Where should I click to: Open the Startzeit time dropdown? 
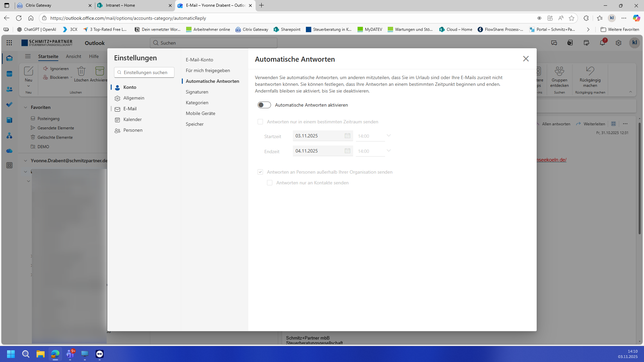click(x=388, y=136)
